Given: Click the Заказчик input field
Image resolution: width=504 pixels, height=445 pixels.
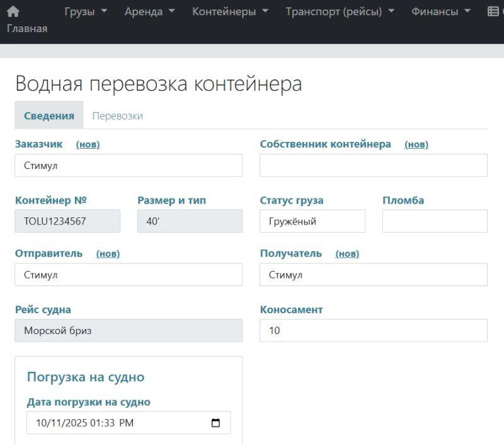Looking at the screenshot, I should [129, 166].
